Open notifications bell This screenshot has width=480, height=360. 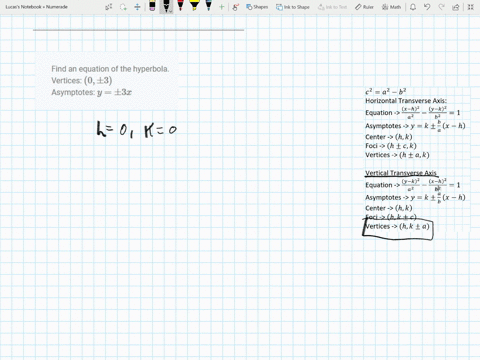[413, 7]
